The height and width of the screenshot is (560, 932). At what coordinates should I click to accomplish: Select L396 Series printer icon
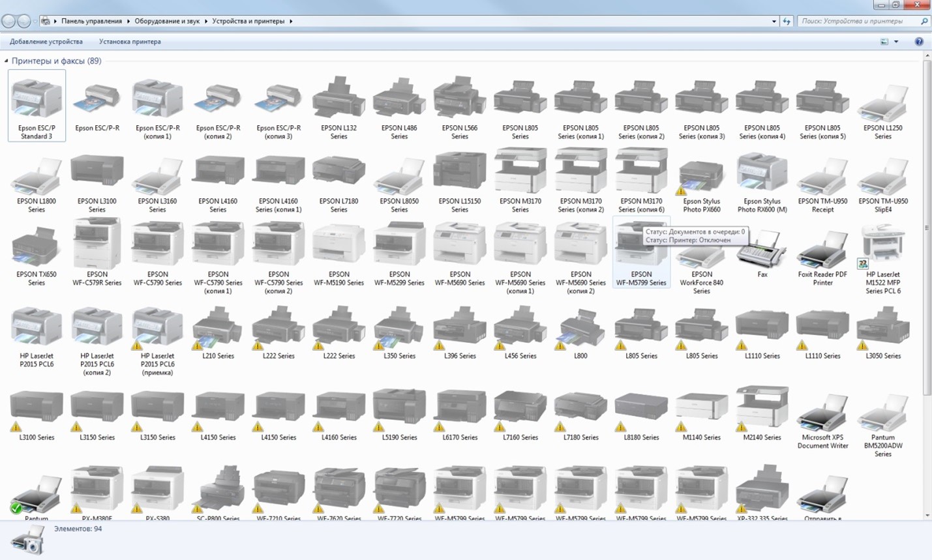click(460, 329)
